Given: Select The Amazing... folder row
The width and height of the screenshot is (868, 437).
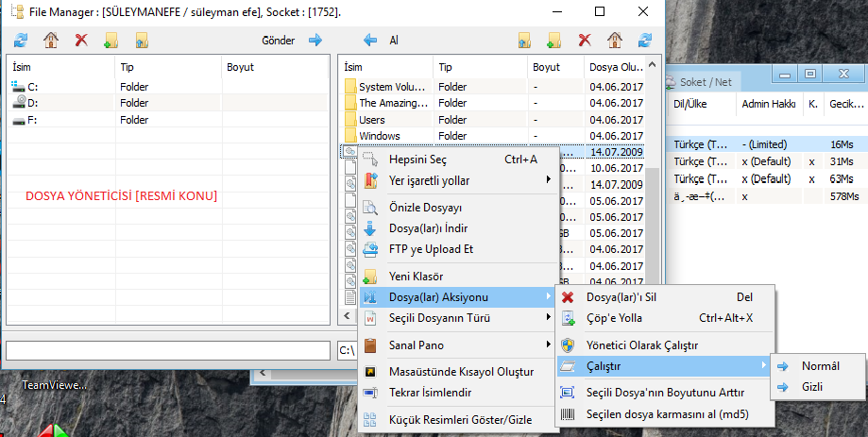Looking at the screenshot, I should [493, 103].
